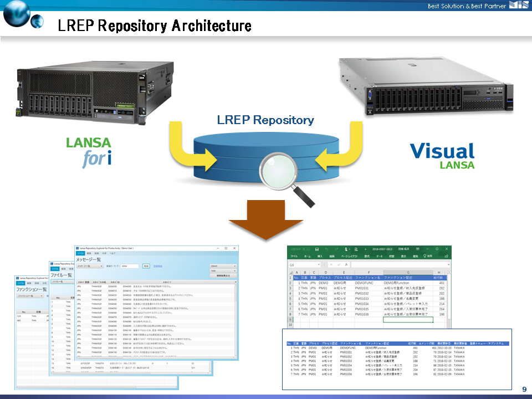
Task: Select row 9 header in the Excel sheet
Action: pyautogui.click(x=290, y=320)
